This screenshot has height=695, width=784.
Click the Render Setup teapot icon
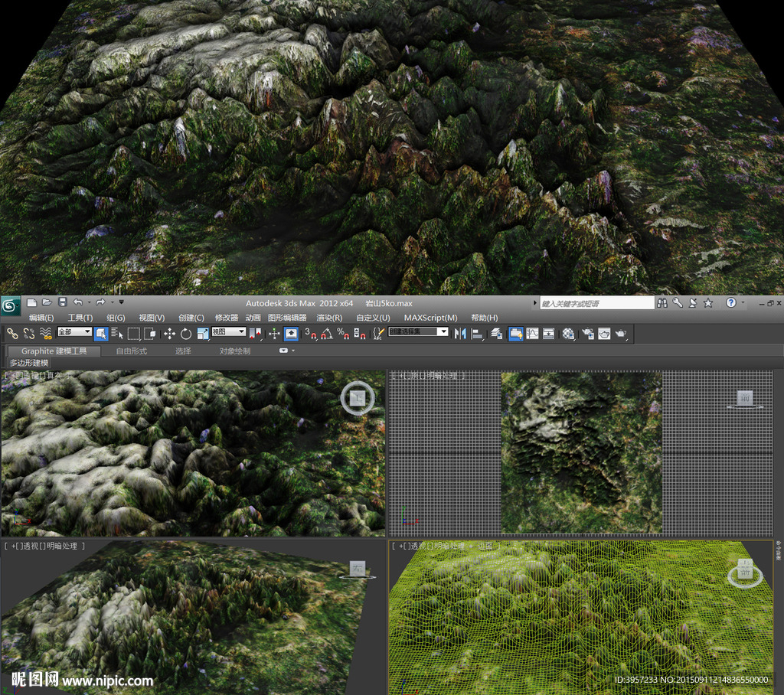(588, 334)
